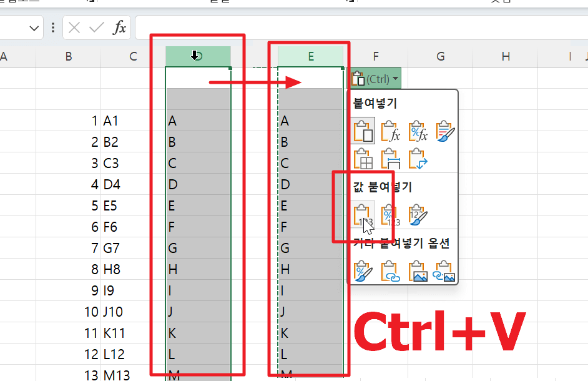Open the Paste Options (Ctrl) dropdown button

coord(376,79)
